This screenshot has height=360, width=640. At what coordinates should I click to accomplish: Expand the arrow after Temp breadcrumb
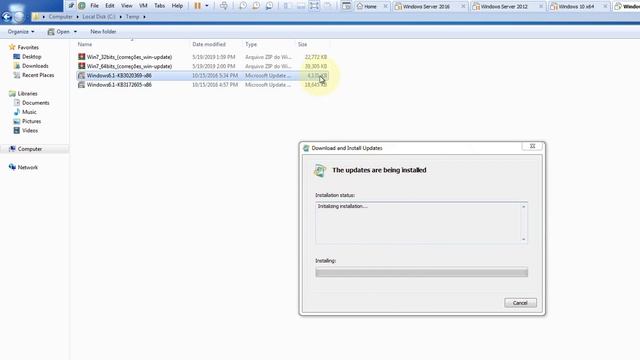[144, 17]
